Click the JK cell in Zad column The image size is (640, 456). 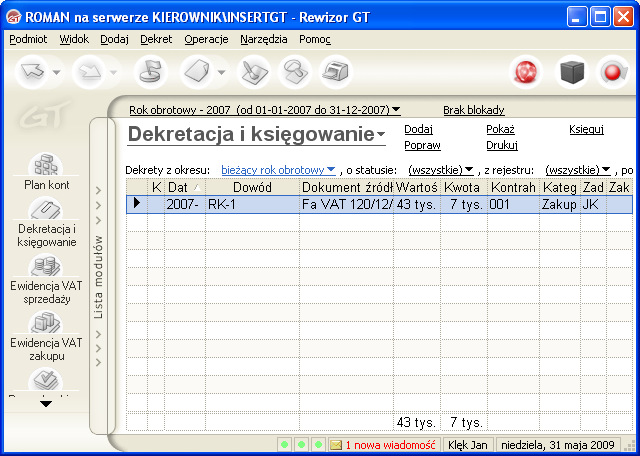pos(593,204)
